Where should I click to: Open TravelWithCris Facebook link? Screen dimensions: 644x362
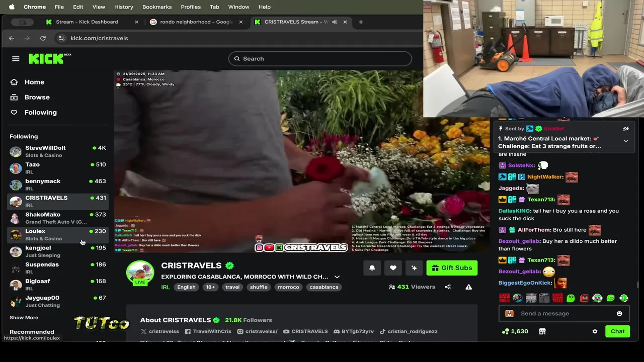pyautogui.click(x=208, y=331)
